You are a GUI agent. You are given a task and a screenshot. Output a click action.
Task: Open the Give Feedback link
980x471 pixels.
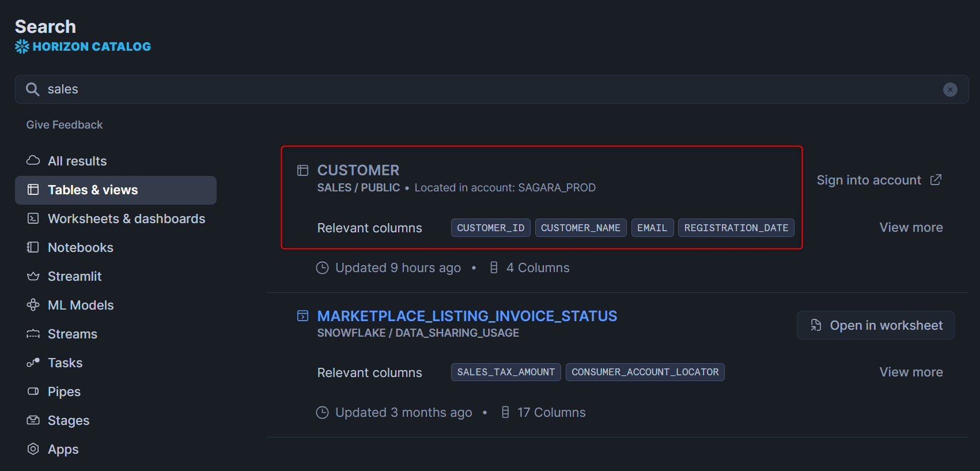pos(65,125)
